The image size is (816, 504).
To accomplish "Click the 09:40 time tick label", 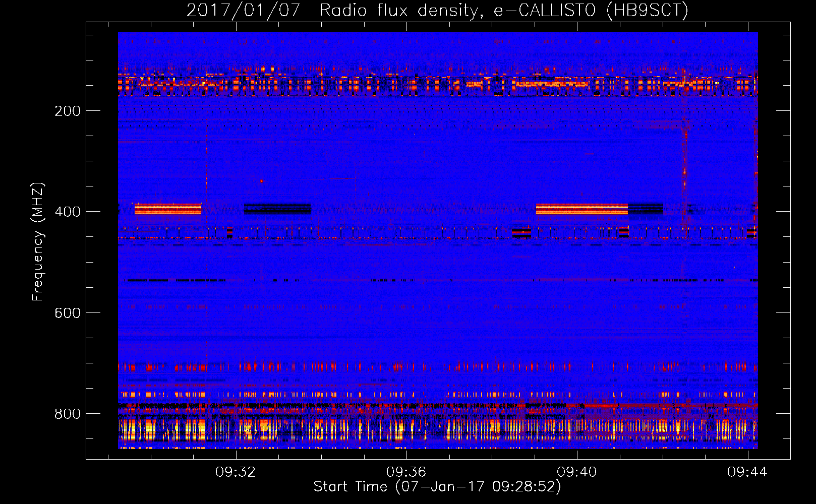I will [576, 472].
